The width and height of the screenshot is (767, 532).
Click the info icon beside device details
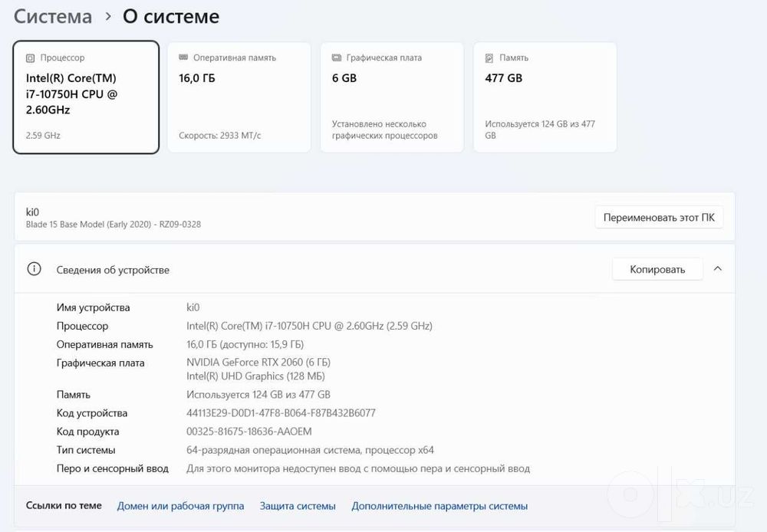tap(35, 269)
